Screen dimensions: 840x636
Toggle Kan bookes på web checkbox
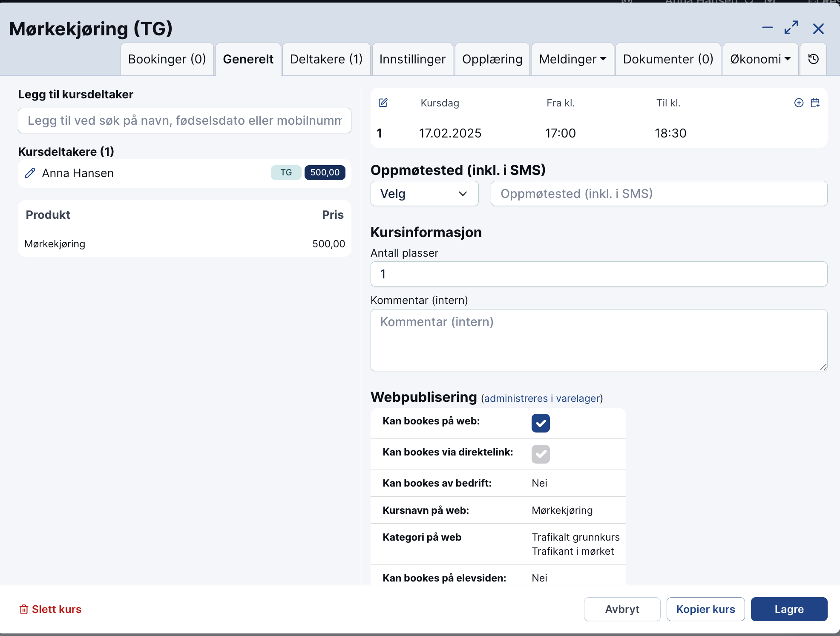(541, 423)
